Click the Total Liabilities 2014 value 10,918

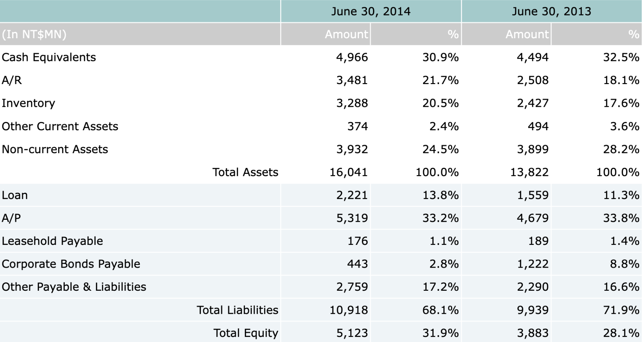pos(348,310)
